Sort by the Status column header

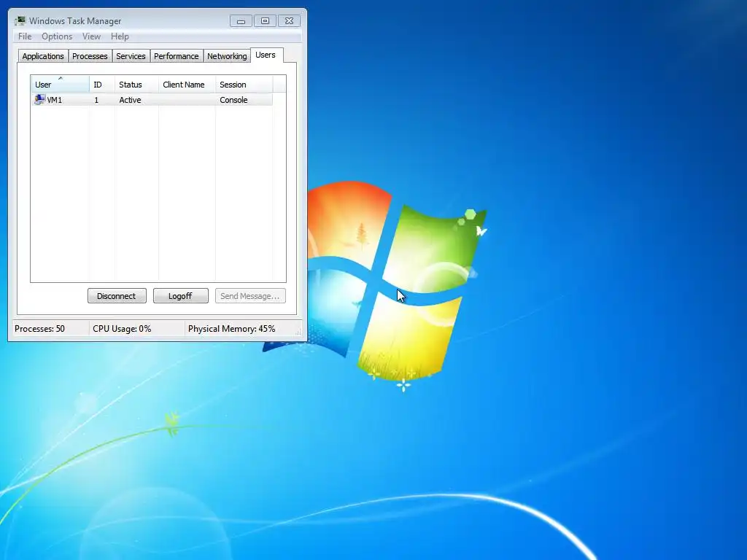(x=136, y=85)
